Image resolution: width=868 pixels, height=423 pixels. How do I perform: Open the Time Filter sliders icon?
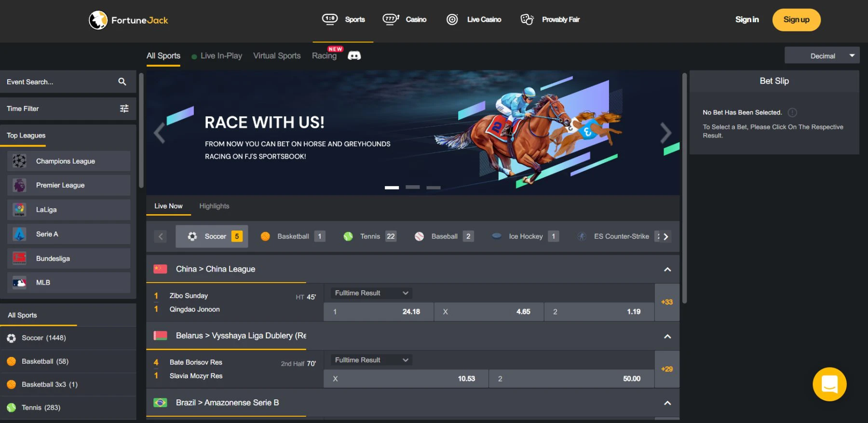(x=124, y=109)
